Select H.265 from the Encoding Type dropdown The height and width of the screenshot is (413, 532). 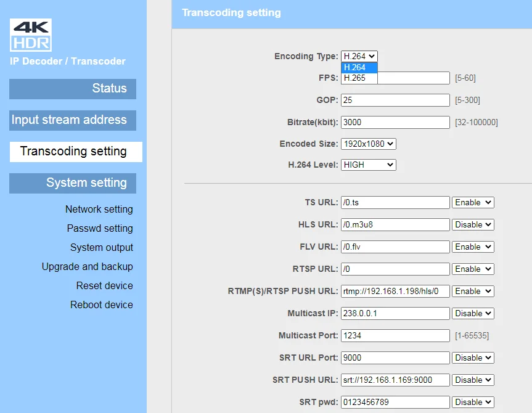coord(359,78)
